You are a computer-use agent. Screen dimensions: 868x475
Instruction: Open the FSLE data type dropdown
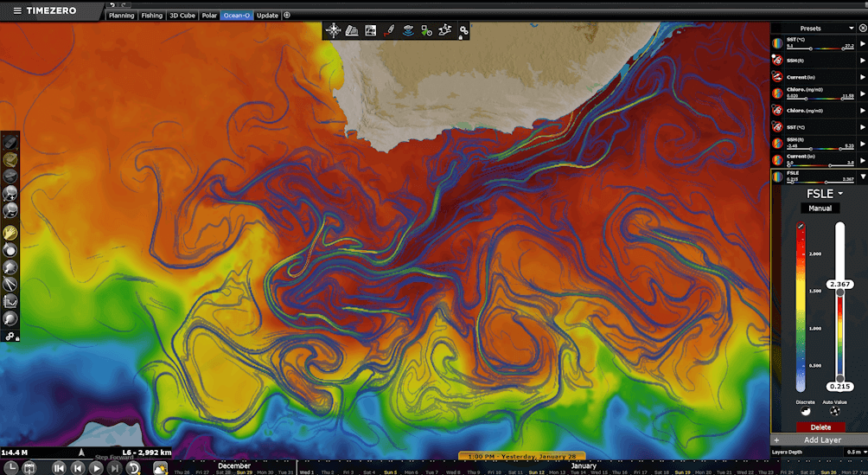coord(825,194)
